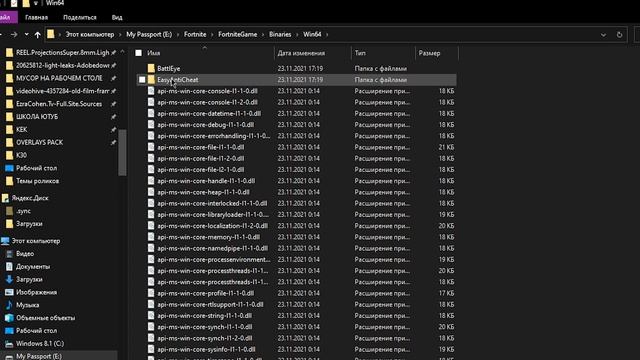
Task: Select the EasyAntiCheat folder icon
Action: click(x=151, y=80)
